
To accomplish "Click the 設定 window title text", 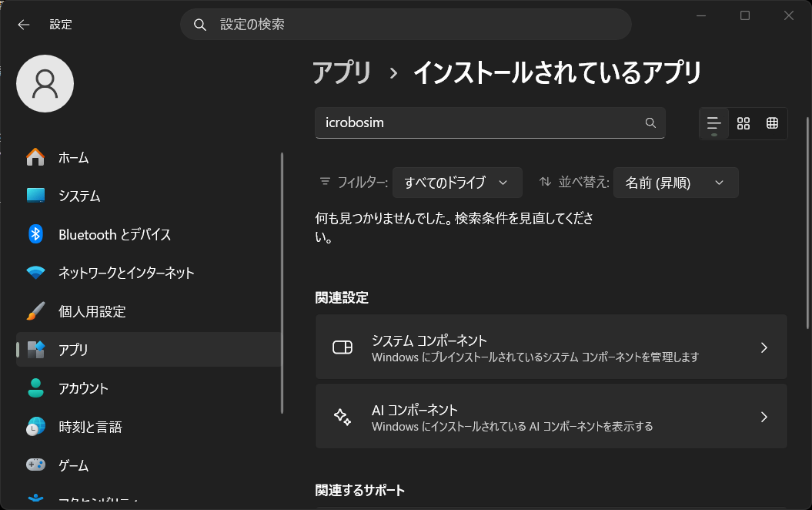I will click(61, 25).
